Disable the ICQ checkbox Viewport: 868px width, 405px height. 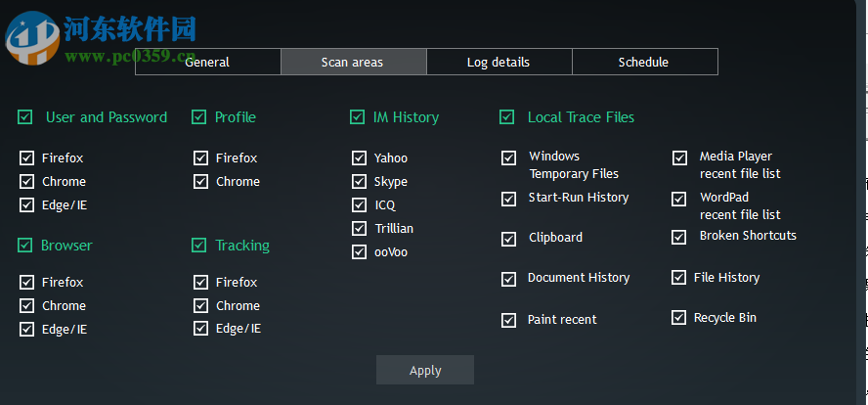click(359, 205)
